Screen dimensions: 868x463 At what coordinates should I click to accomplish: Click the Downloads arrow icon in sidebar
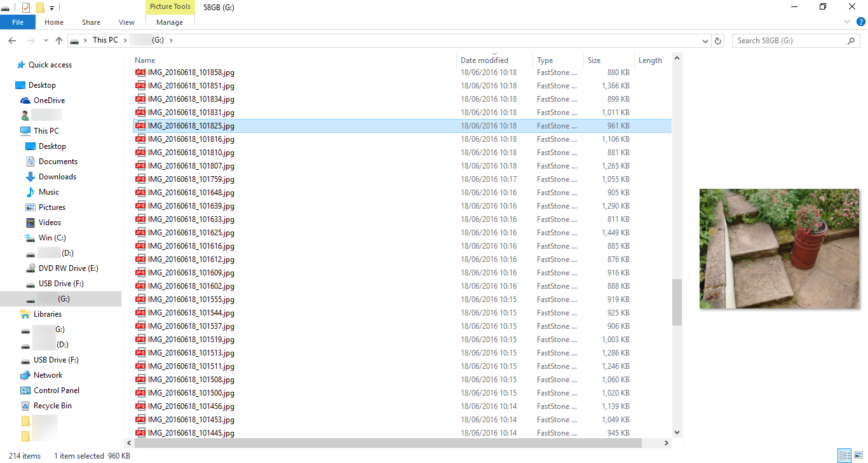30,177
